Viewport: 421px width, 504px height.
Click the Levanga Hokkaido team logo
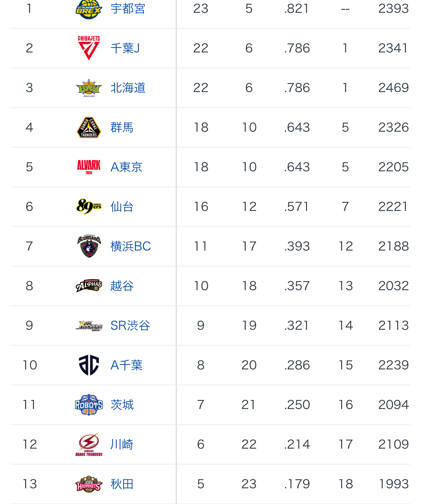coord(89,88)
